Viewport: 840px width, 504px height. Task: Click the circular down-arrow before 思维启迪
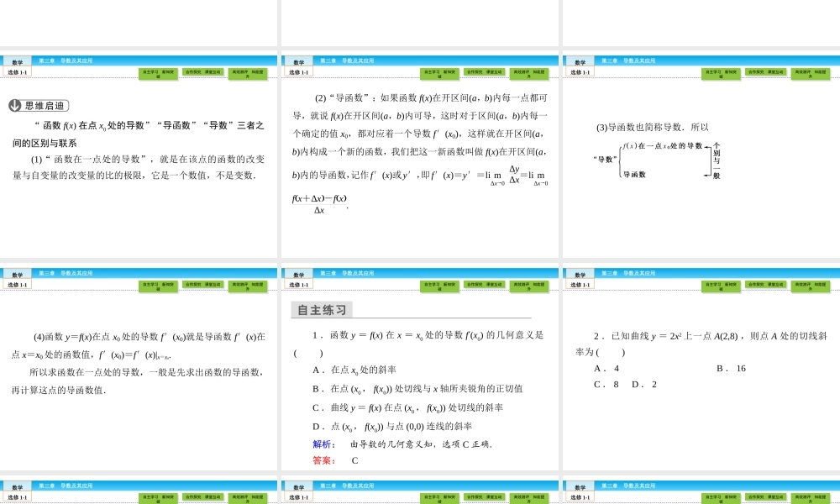click(x=14, y=105)
